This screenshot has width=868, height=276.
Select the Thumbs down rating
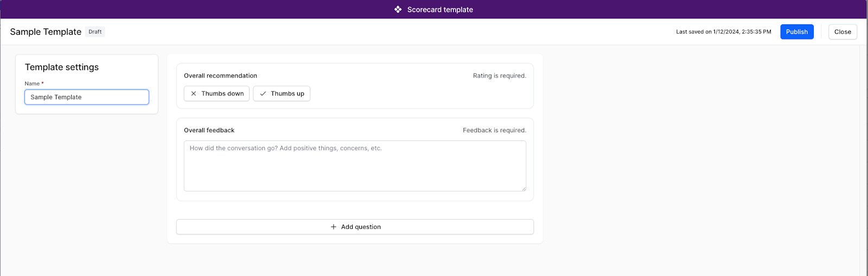pyautogui.click(x=216, y=94)
